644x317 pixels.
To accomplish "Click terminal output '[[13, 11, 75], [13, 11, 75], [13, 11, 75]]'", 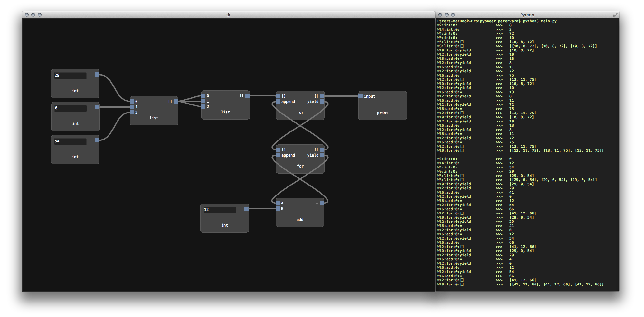I will (556, 150).
